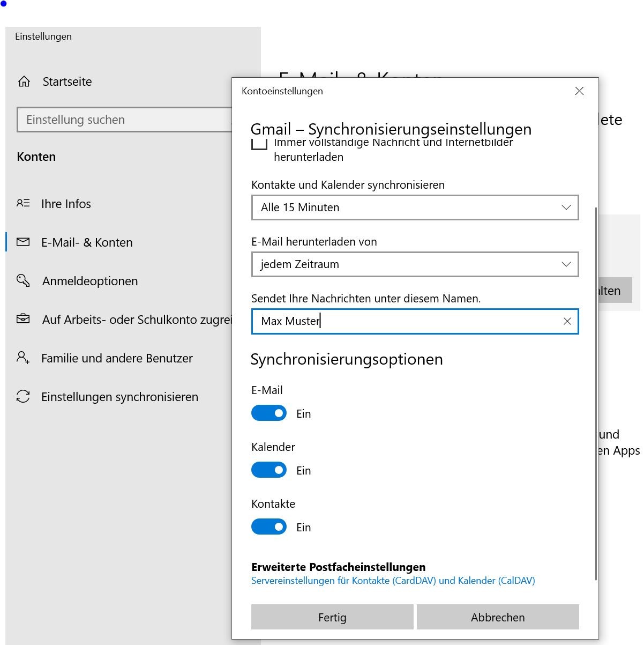The image size is (644, 645).
Task: Click the Ihre Infos person icon
Action: [23, 204]
